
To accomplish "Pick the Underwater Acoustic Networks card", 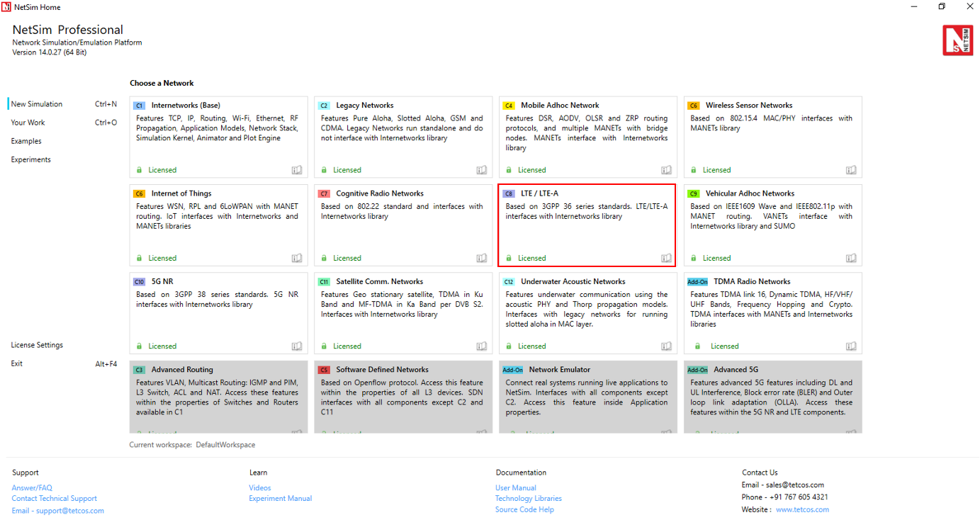I will 587,312.
